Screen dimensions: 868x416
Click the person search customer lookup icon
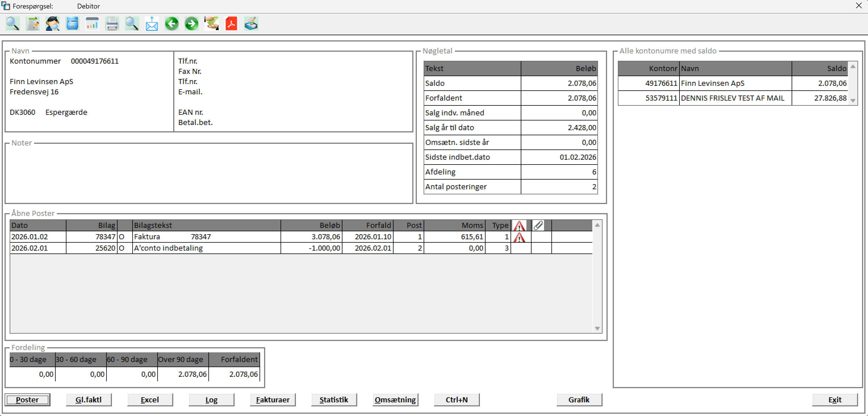pos(52,24)
